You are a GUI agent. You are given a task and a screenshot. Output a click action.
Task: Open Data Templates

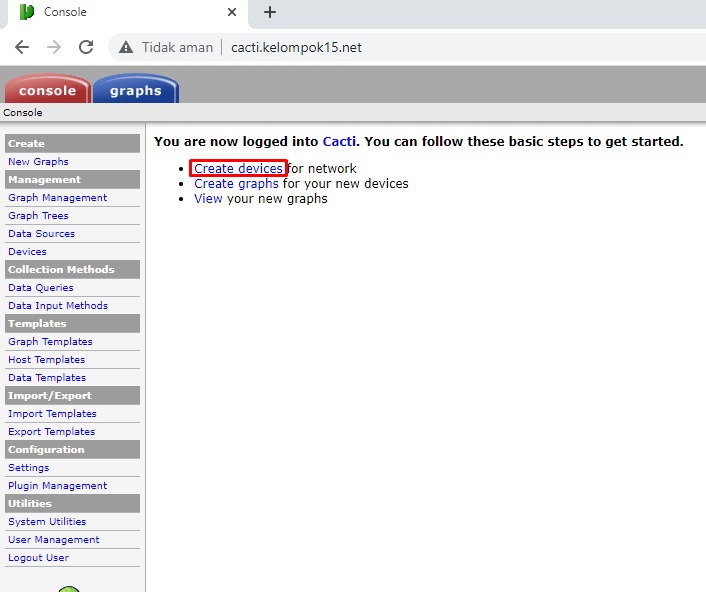tap(47, 378)
